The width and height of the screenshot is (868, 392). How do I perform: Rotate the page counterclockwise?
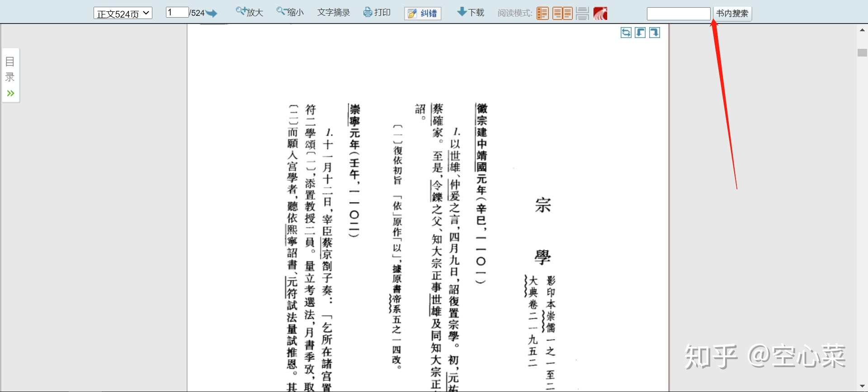coord(640,33)
